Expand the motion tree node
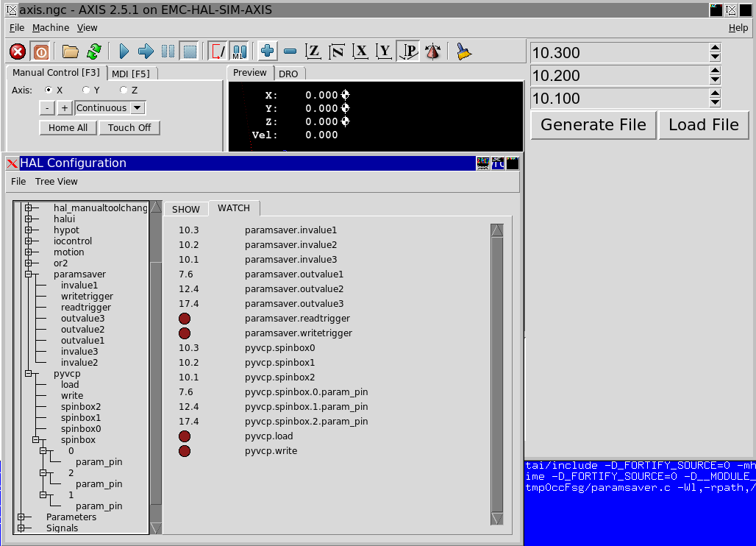 pyautogui.click(x=29, y=252)
